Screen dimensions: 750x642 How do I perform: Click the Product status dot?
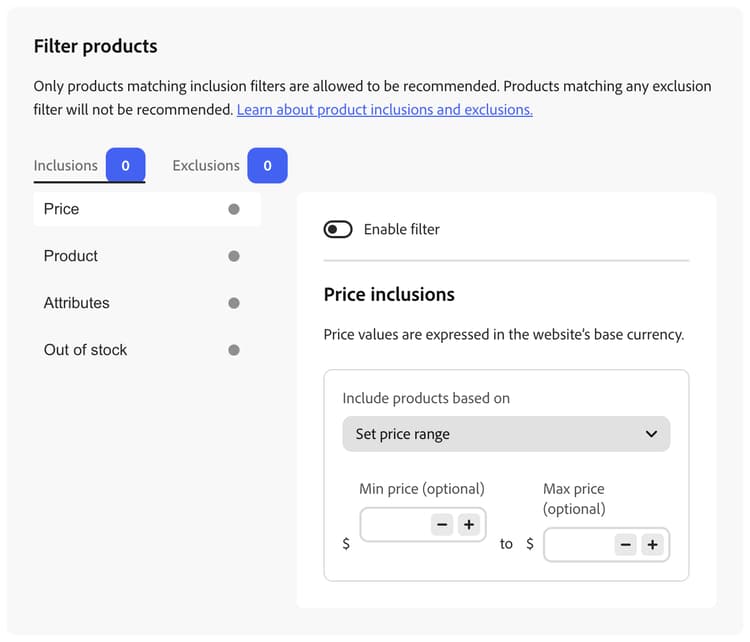click(x=234, y=256)
